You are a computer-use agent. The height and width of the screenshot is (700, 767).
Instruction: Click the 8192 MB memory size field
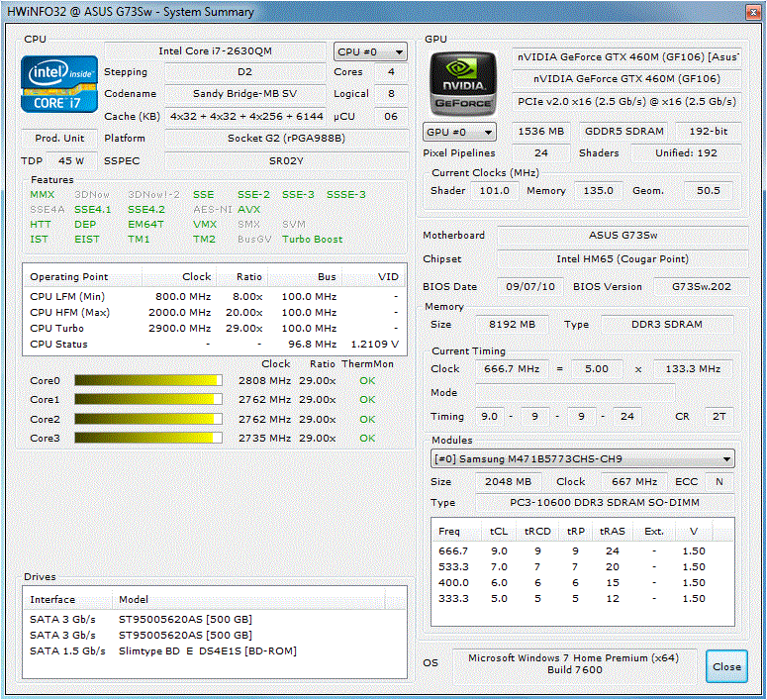(x=512, y=324)
